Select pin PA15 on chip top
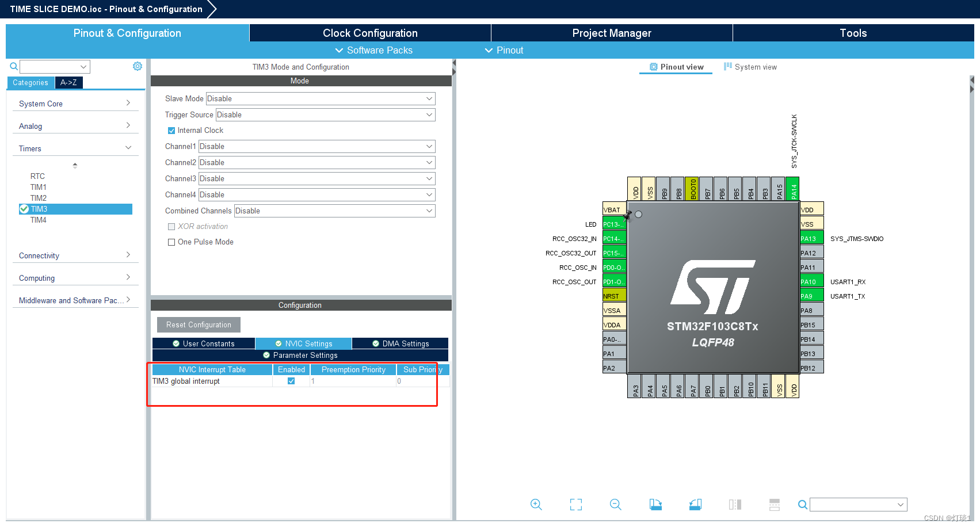The width and height of the screenshot is (980, 527). (x=778, y=189)
